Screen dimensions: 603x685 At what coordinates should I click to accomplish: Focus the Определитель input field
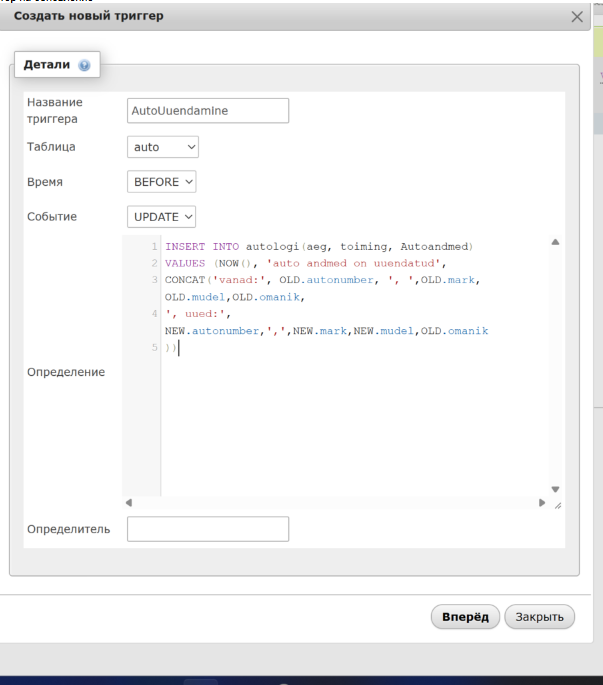coord(208,529)
